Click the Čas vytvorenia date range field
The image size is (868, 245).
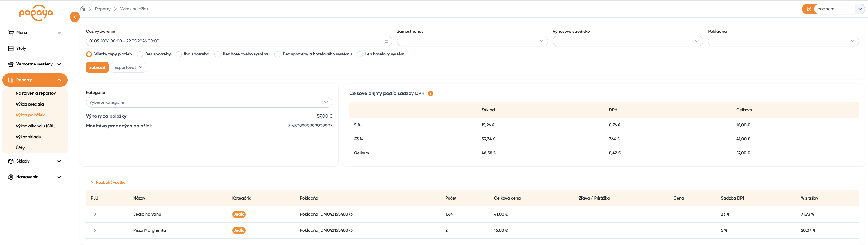click(239, 41)
